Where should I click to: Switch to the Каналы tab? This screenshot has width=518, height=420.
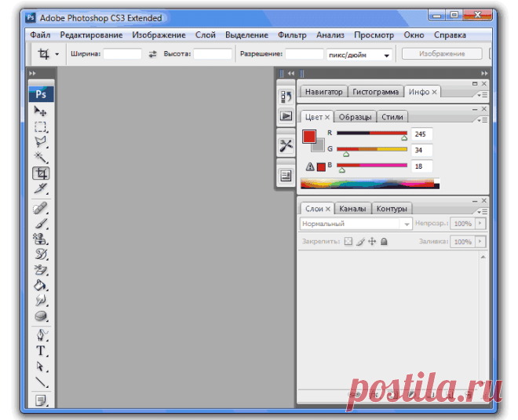352,209
